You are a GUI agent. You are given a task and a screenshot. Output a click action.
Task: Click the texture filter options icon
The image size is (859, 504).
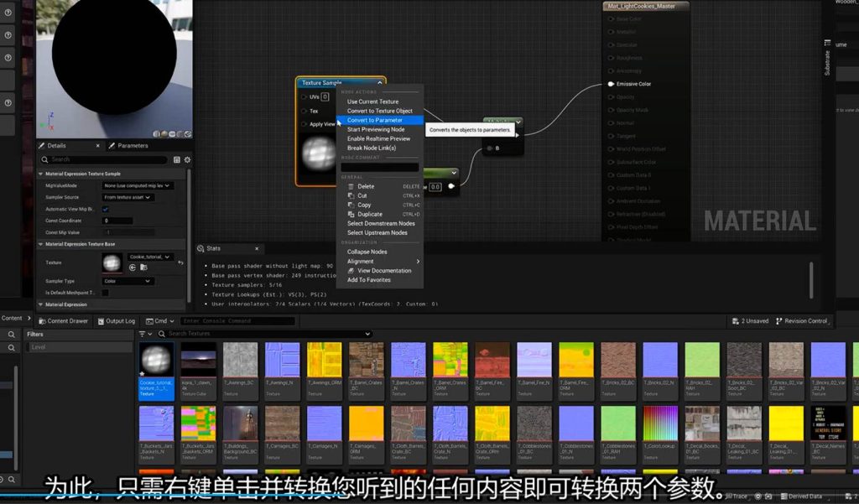pos(141,334)
